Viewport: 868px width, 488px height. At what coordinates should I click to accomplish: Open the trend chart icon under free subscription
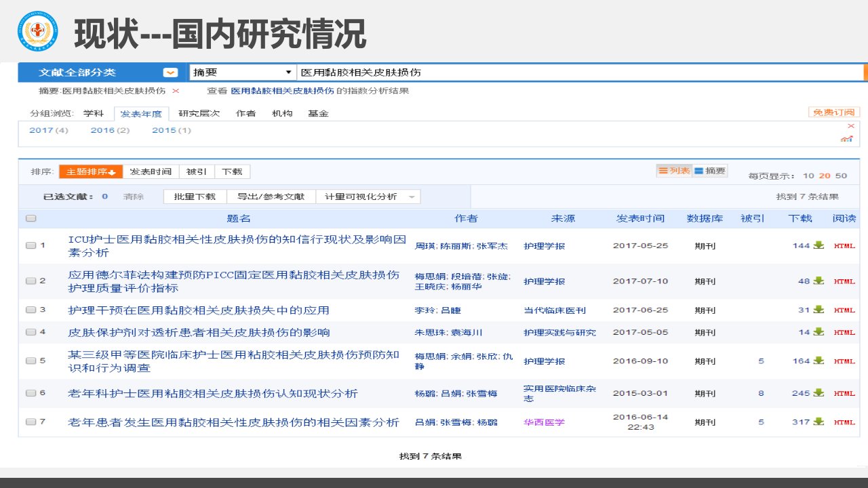[846, 138]
